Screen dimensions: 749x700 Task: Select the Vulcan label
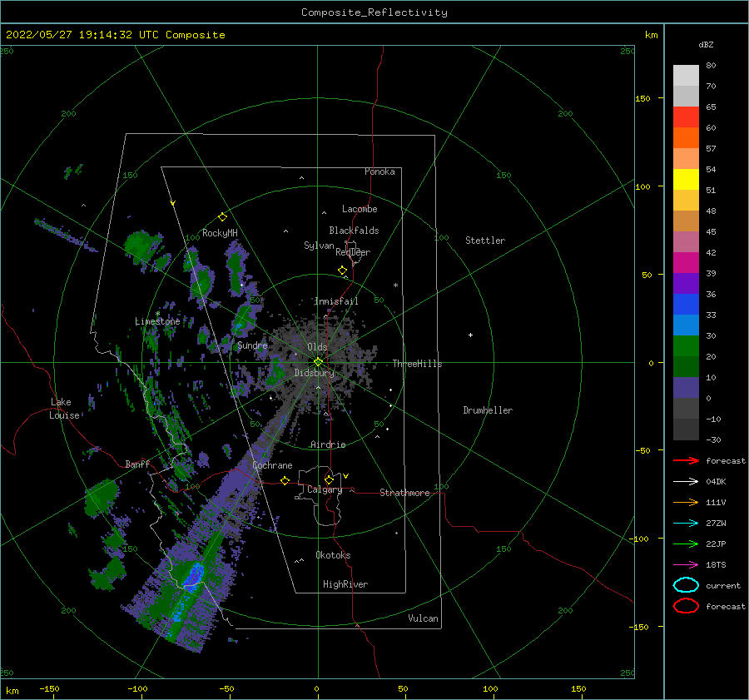pos(423,618)
